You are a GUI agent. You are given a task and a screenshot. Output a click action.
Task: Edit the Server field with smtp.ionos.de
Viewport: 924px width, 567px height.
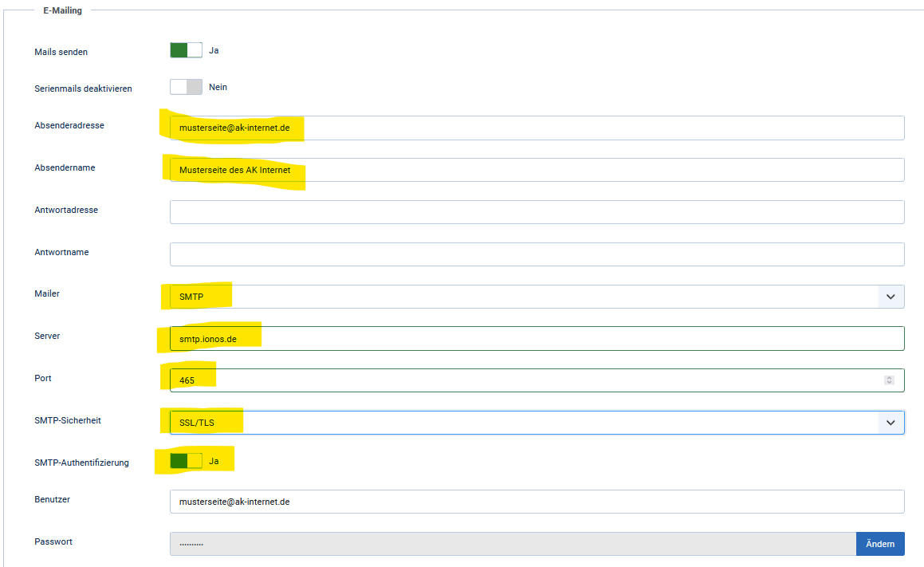(x=537, y=338)
